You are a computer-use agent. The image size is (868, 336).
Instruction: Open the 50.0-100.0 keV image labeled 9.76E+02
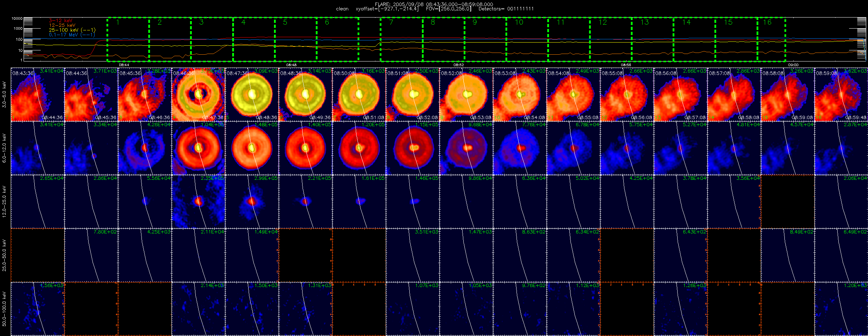(x=520, y=309)
